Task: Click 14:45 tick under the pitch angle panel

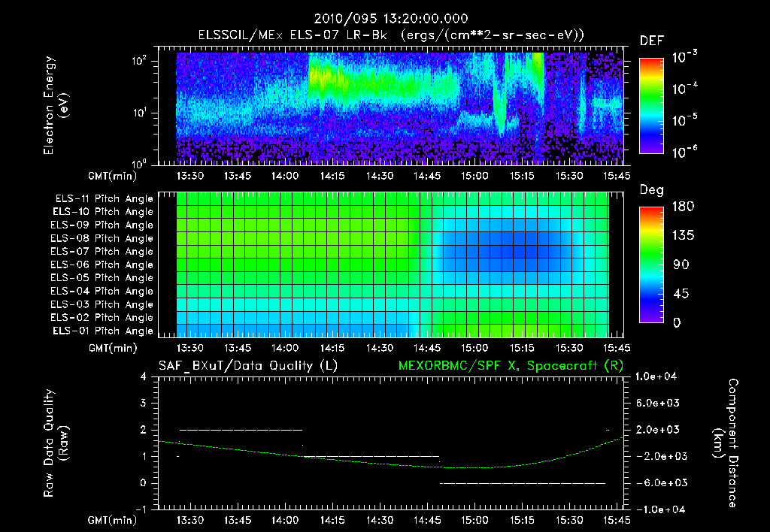Action: click(427, 348)
